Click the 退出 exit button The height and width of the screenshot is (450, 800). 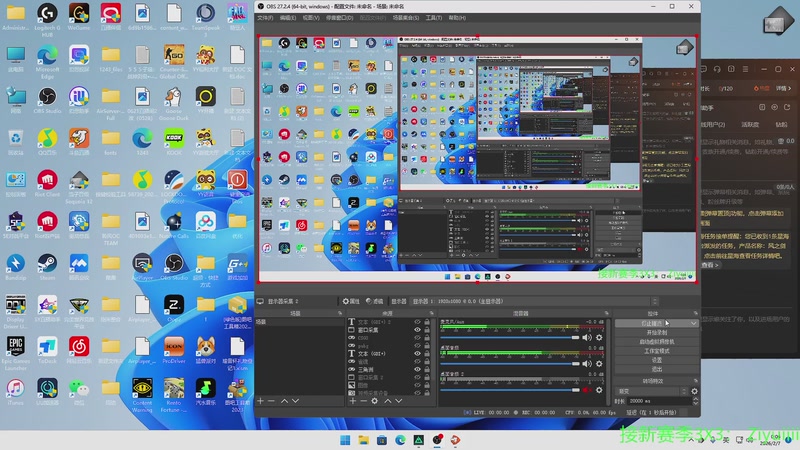coord(657,369)
